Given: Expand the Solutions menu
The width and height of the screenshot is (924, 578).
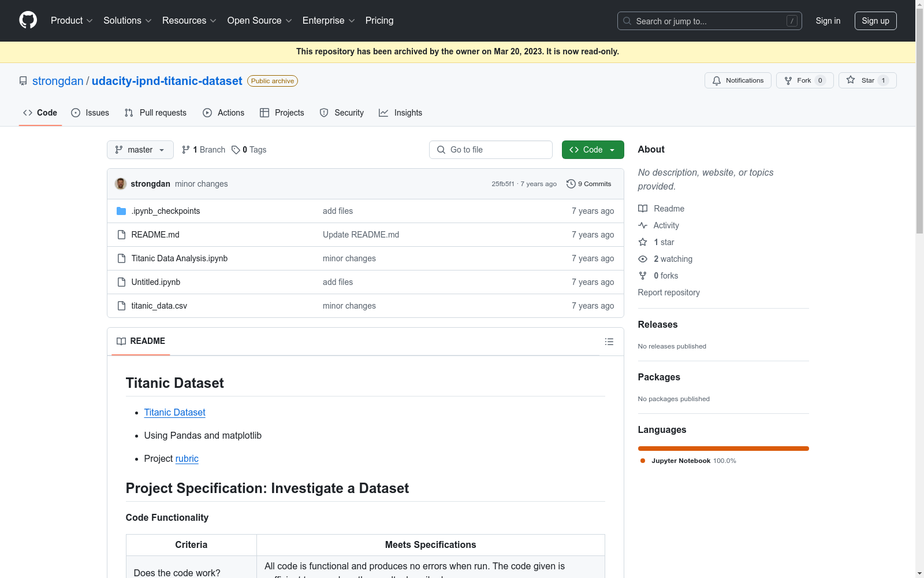Looking at the screenshot, I should click(128, 21).
